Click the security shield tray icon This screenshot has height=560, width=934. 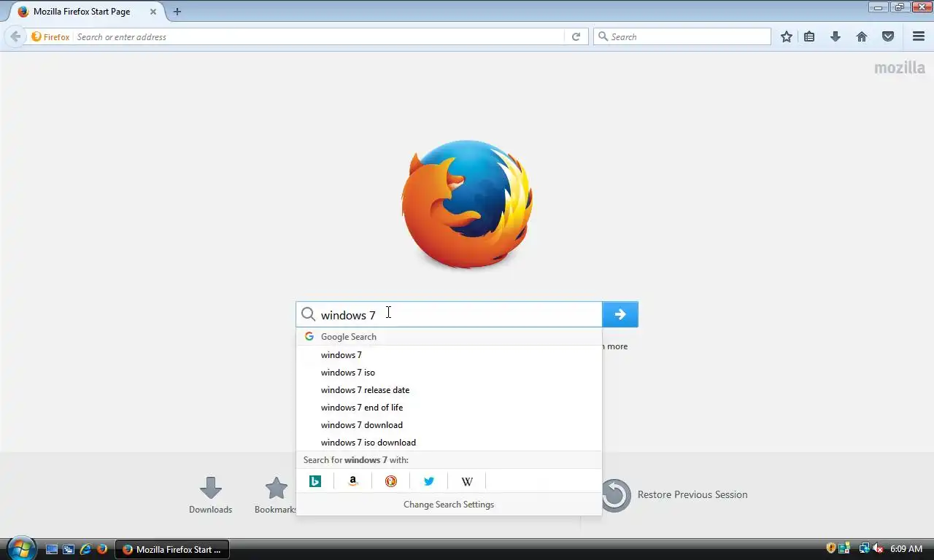click(x=831, y=548)
